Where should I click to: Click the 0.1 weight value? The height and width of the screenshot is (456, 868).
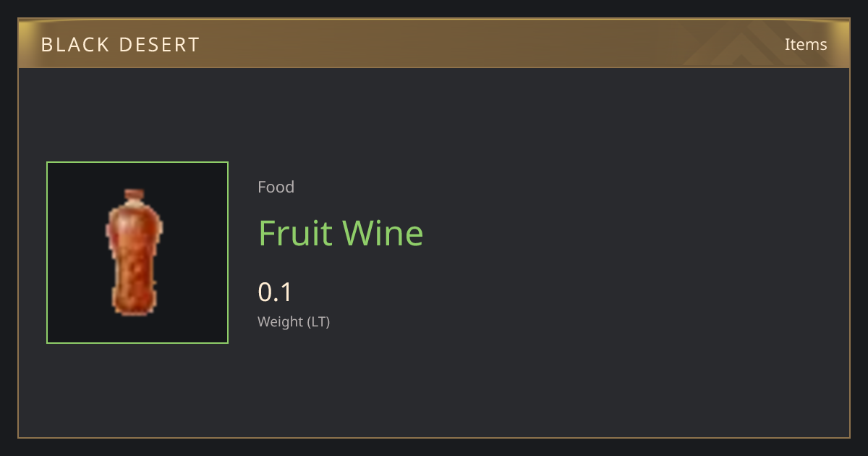tap(275, 292)
